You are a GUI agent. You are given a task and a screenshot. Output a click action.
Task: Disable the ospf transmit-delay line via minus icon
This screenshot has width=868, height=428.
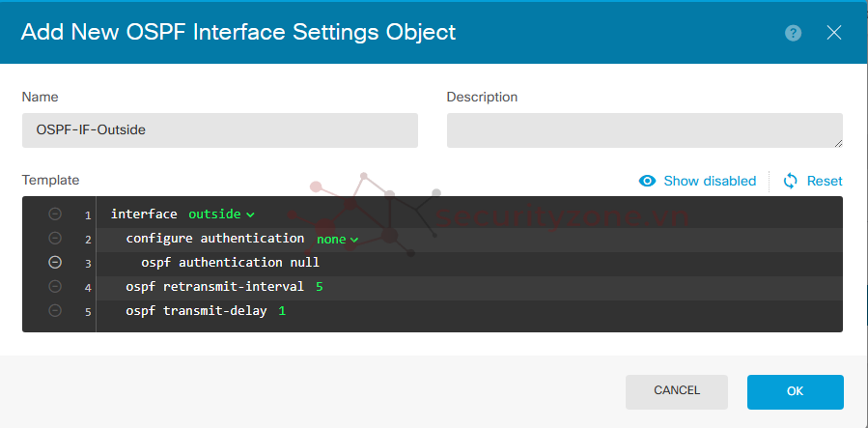click(55, 310)
